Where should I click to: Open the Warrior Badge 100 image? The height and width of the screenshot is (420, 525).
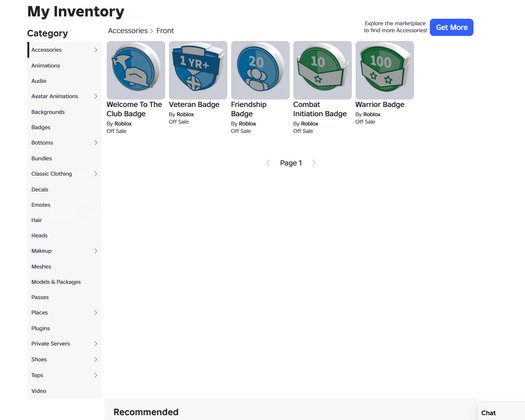(385, 70)
